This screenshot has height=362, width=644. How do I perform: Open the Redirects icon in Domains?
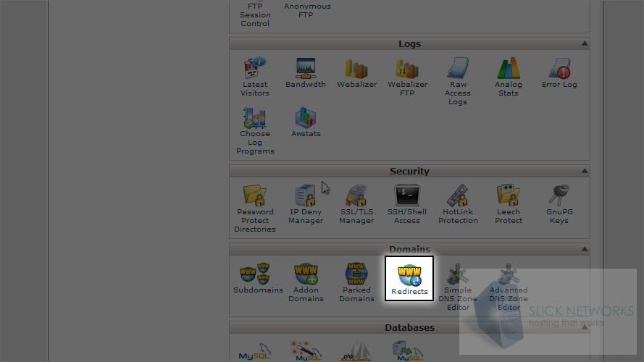(x=409, y=277)
